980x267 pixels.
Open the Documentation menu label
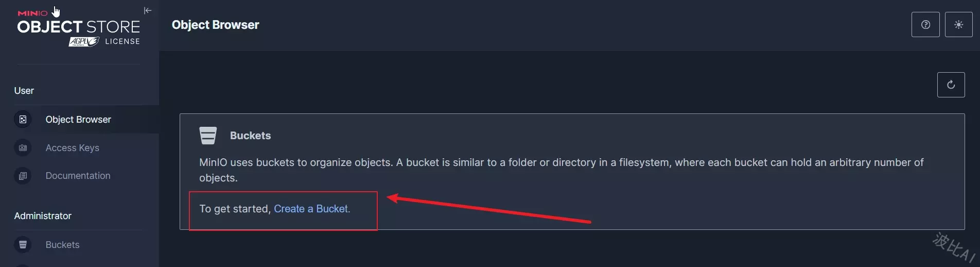[x=78, y=176]
